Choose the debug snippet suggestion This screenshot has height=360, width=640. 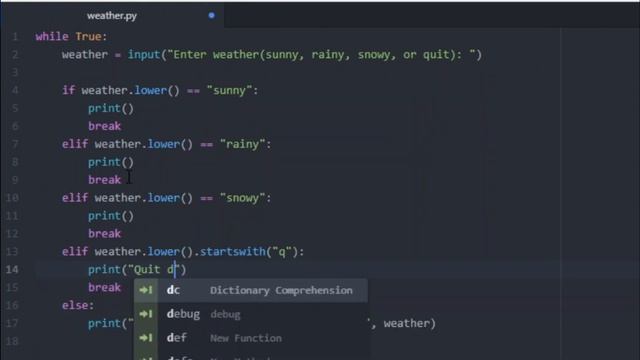click(x=251, y=314)
